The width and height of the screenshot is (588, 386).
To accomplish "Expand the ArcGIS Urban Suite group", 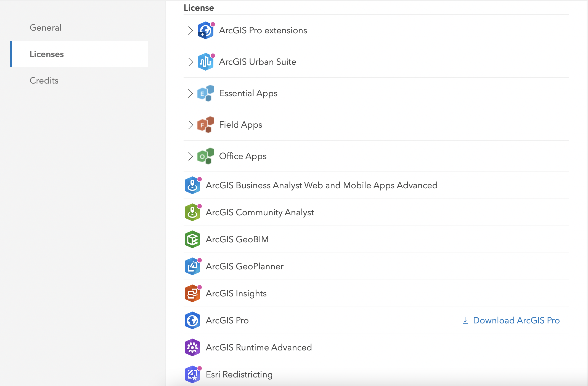I will pyautogui.click(x=190, y=62).
